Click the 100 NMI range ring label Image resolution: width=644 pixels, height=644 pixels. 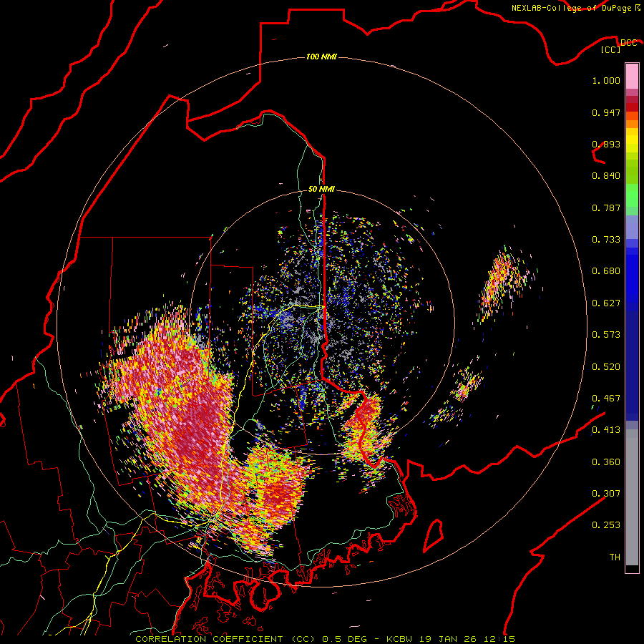[x=321, y=57]
